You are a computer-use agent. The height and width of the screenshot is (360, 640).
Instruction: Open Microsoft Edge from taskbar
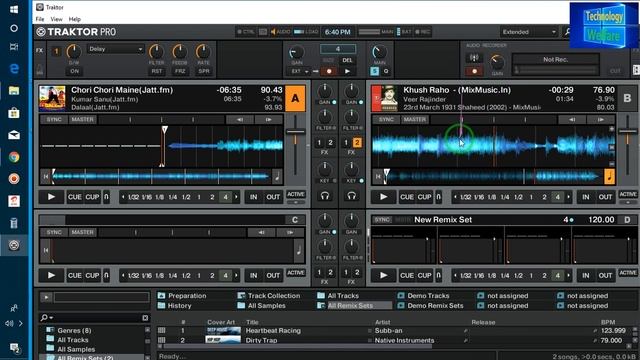14,68
